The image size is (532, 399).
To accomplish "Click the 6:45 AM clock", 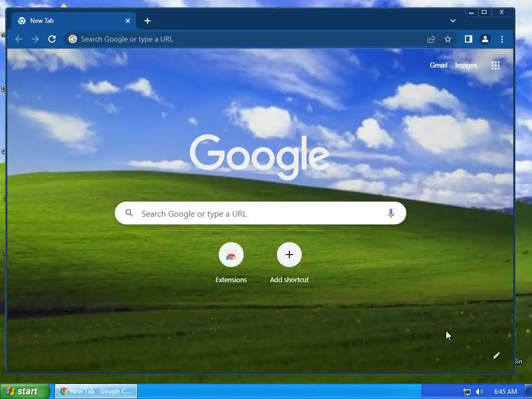I will [505, 392].
